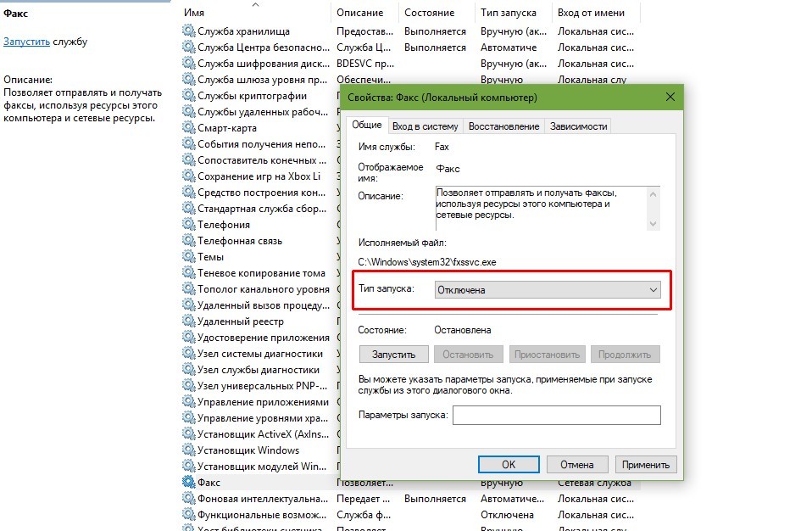Select Сопоставитель конечных точек service
This screenshot has width=812, height=531.
(262, 160)
